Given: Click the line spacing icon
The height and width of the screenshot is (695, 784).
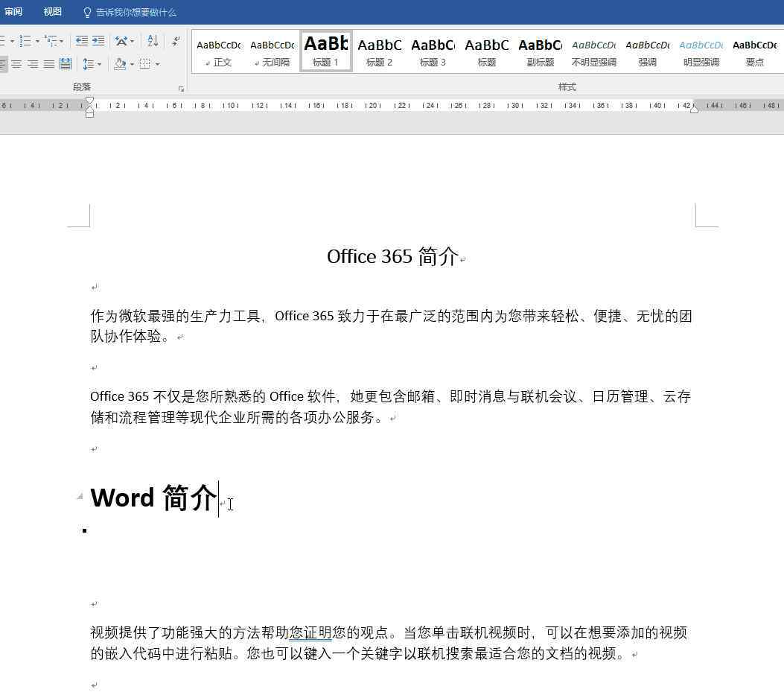Looking at the screenshot, I should (89, 64).
